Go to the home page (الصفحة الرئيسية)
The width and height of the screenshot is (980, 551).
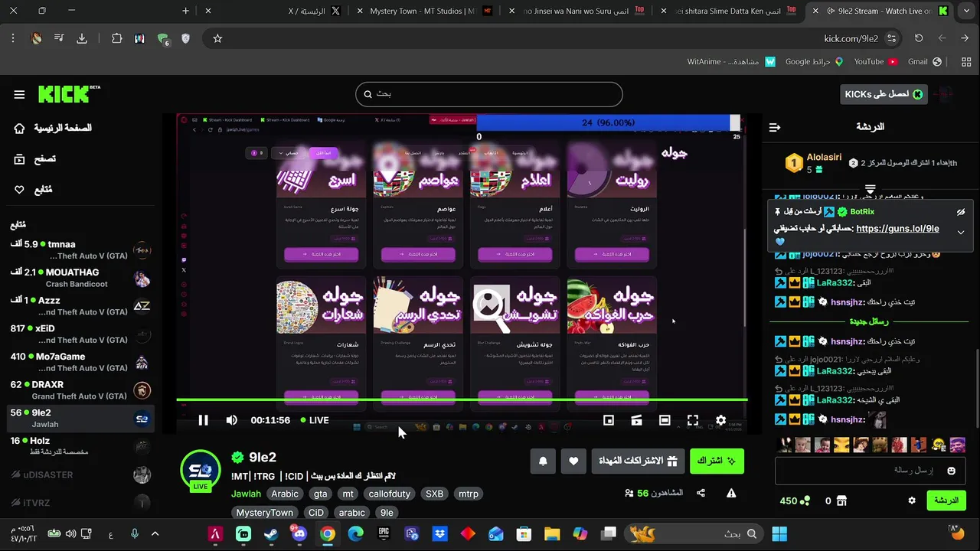(53, 128)
